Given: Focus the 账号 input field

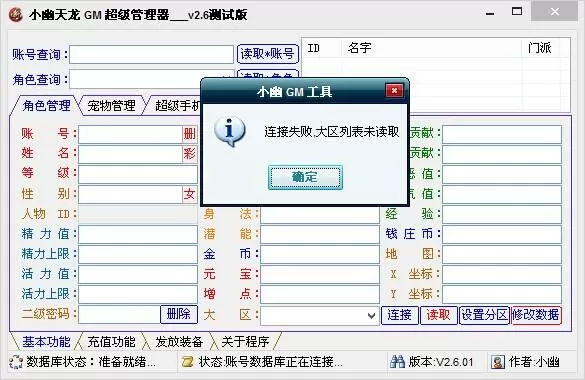Looking at the screenshot, I should pyautogui.click(x=130, y=134).
